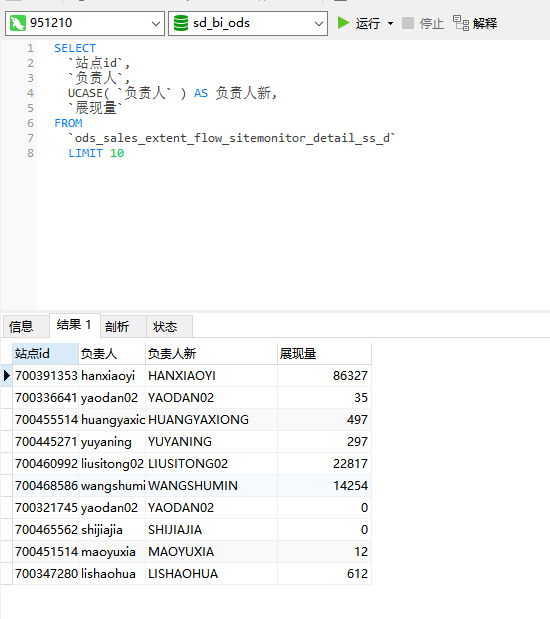Click the MySQL connection icon beside 951210
Viewport: 550px width, 619px height.
[x=17, y=23]
